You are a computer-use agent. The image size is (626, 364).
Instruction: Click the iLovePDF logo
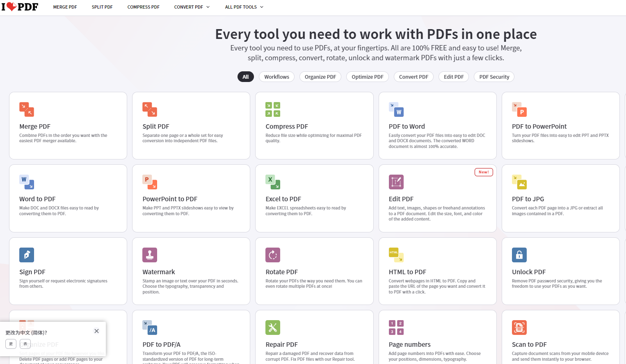[x=20, y=7]
